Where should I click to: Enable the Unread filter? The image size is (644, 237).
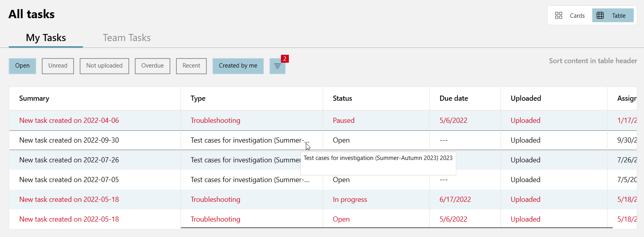pyautogui.click(x=58, y=66)
